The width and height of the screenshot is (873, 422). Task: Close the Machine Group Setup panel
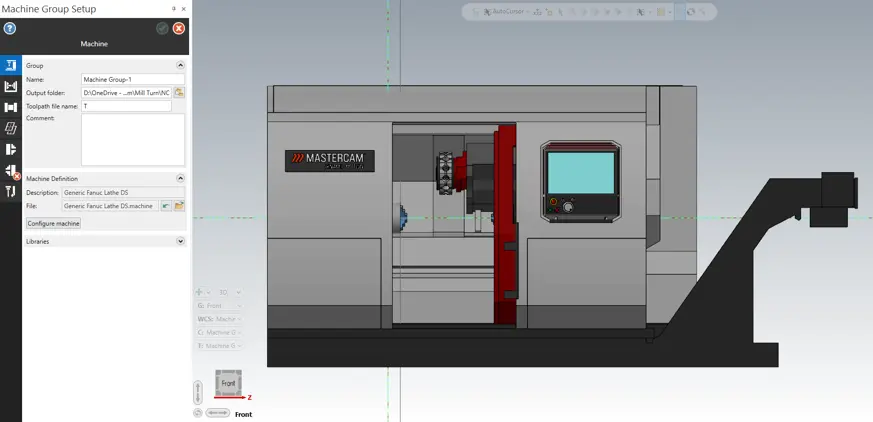point(184,9)
